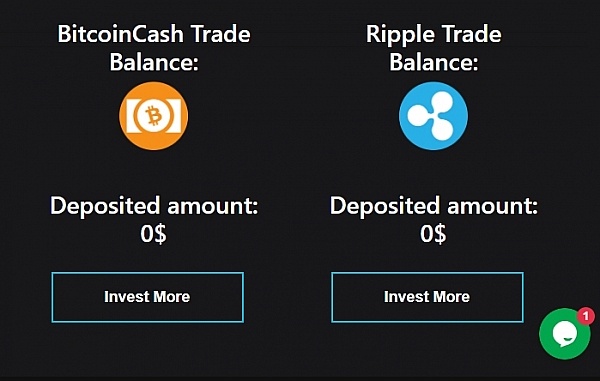Select BitcoinCash Deposited amount label
This screenshot has height=381, width=600.
coord(154,207)
